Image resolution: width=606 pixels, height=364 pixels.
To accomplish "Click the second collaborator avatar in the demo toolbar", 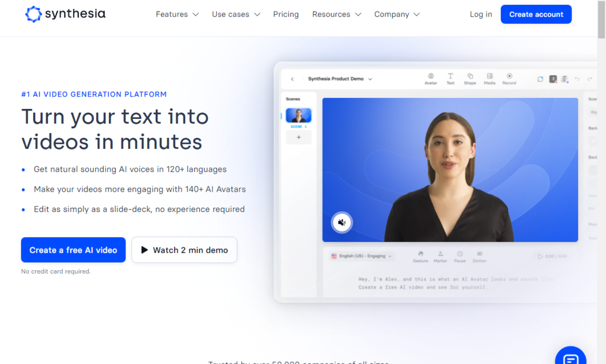I will 564,79.
